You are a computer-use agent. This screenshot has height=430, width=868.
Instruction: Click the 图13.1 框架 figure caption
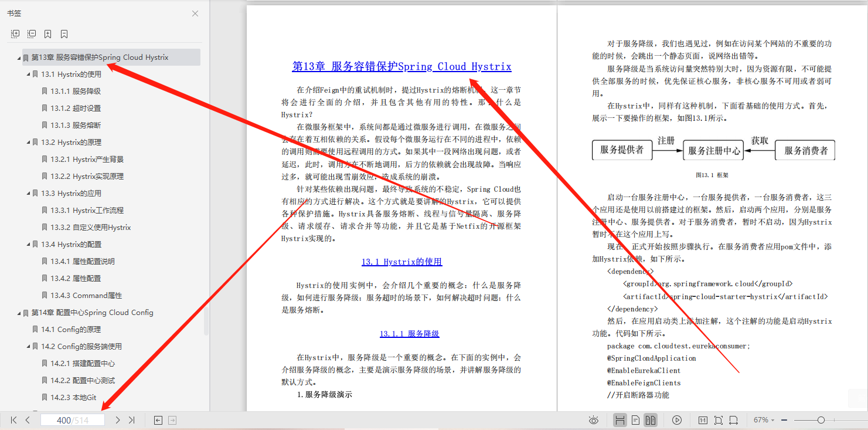pos(712,175)
